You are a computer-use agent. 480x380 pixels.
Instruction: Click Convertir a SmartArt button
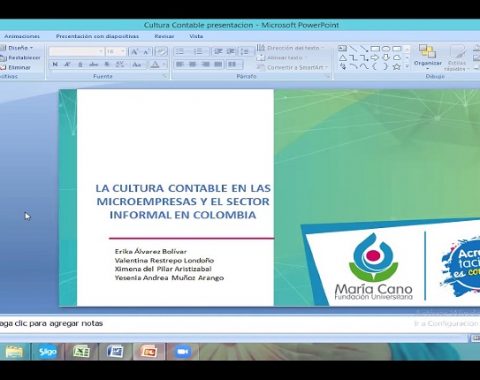[293, 67]
